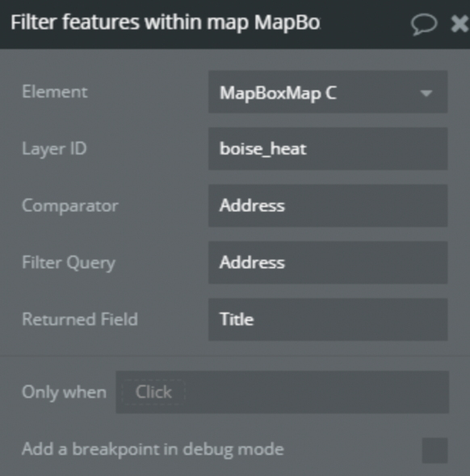Select the Comparator field containing Address
470x476 pixels.
pyautogui.click(x=328, y=206)
